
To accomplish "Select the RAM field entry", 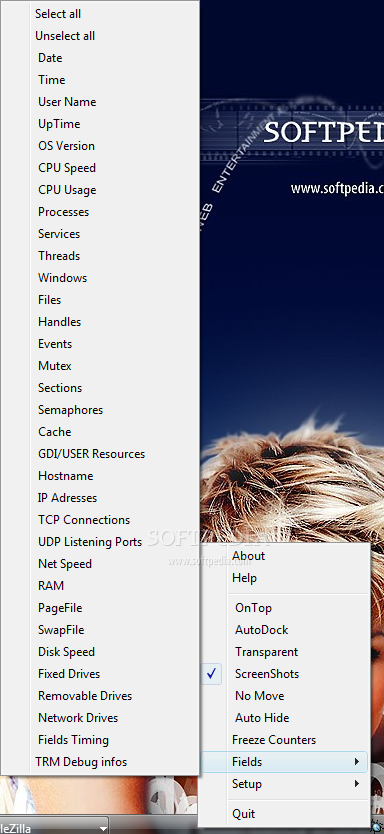I will [x=100, y=585].
